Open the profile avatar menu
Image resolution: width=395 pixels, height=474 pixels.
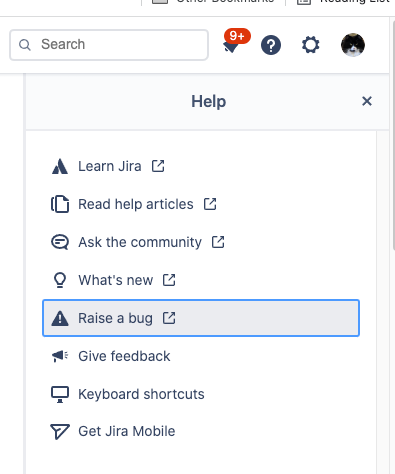coord(353,45)
